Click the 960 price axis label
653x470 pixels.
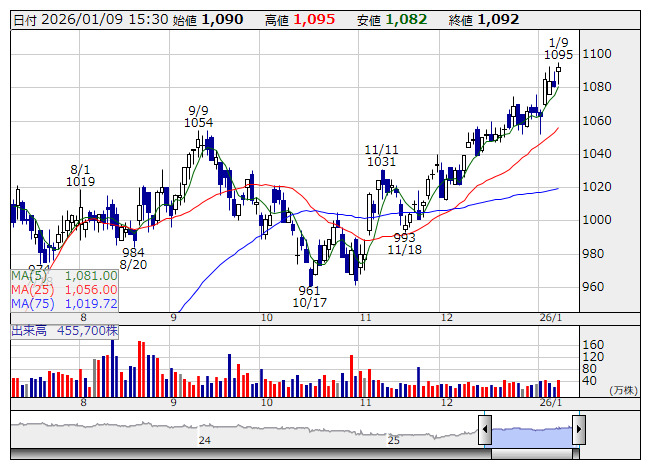click(593, 287)
